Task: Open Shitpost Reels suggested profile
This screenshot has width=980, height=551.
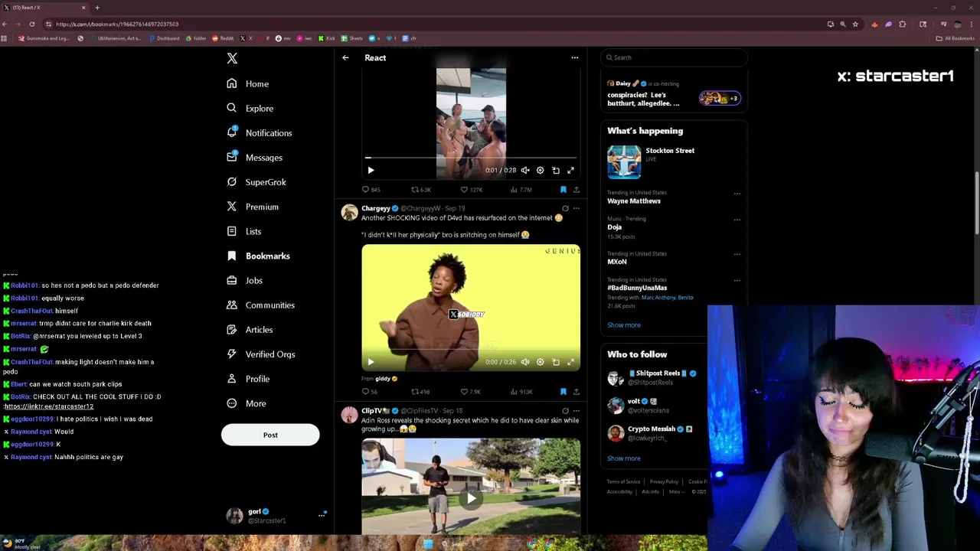Action: click(x=655, y=377)
